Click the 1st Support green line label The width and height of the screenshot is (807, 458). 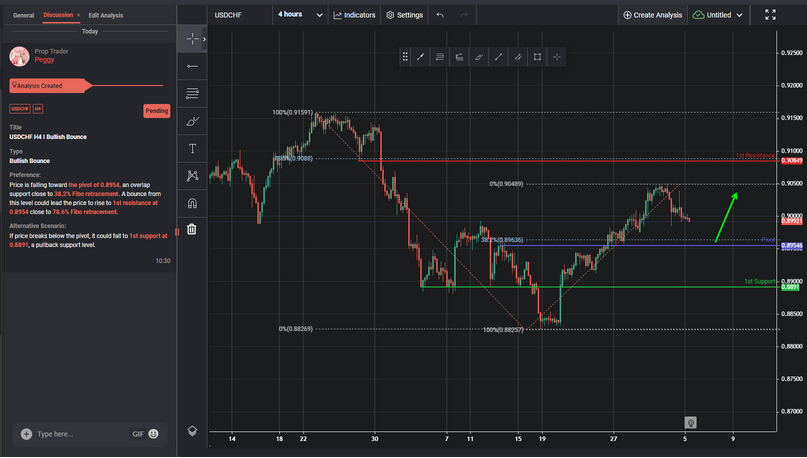(760, 281)
